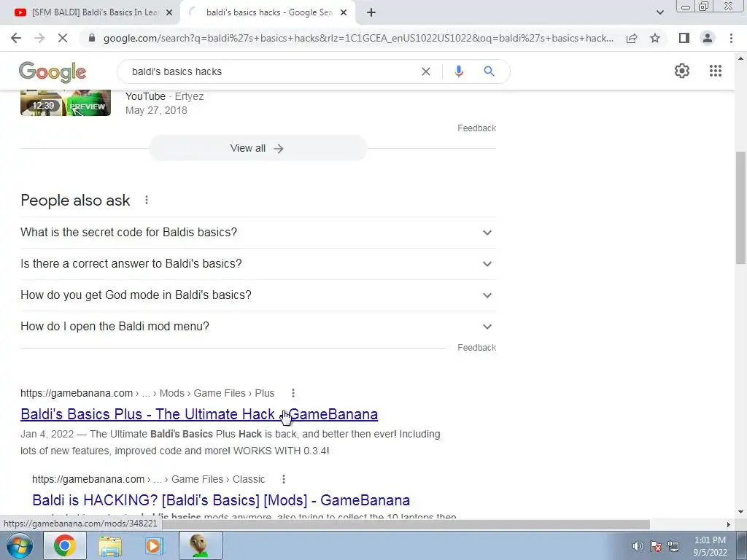The width and height of the screenshot is (747, 560).
Task: Open the Chrome profile avatar
Action: pos(708,38)
